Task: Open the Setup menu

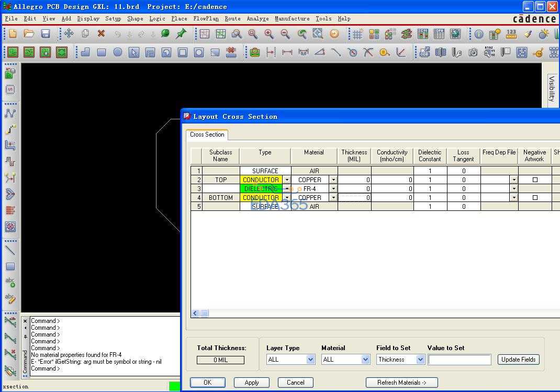Action: (113, 18)
